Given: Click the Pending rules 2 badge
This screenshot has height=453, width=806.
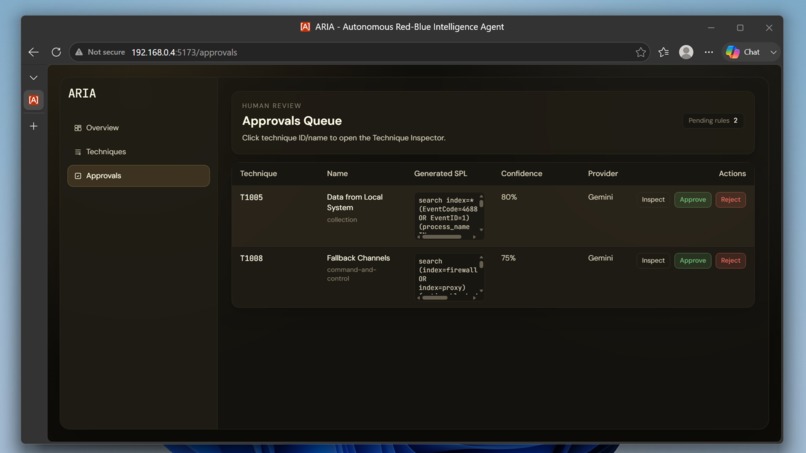Looking at the screenshot, I should (713, 121).
